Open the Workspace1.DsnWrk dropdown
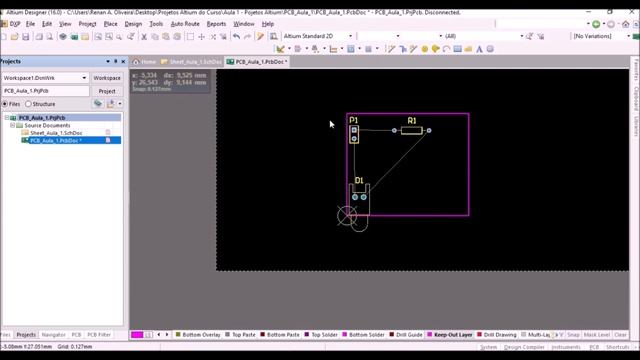 84,78
